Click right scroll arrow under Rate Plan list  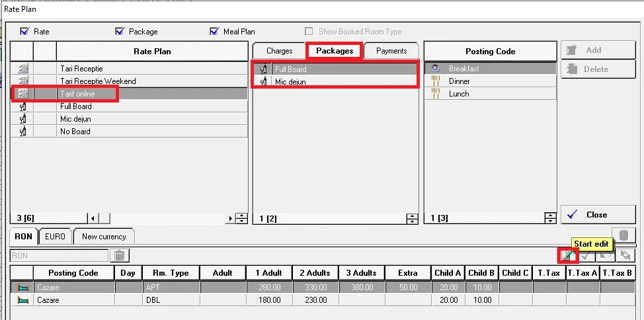[x=231, y=218]
